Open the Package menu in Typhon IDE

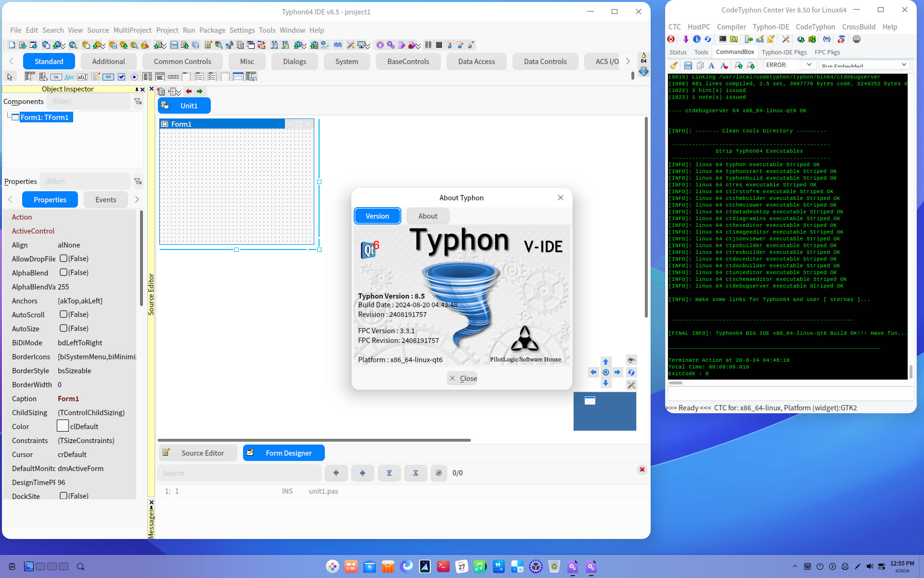point(212,30)
